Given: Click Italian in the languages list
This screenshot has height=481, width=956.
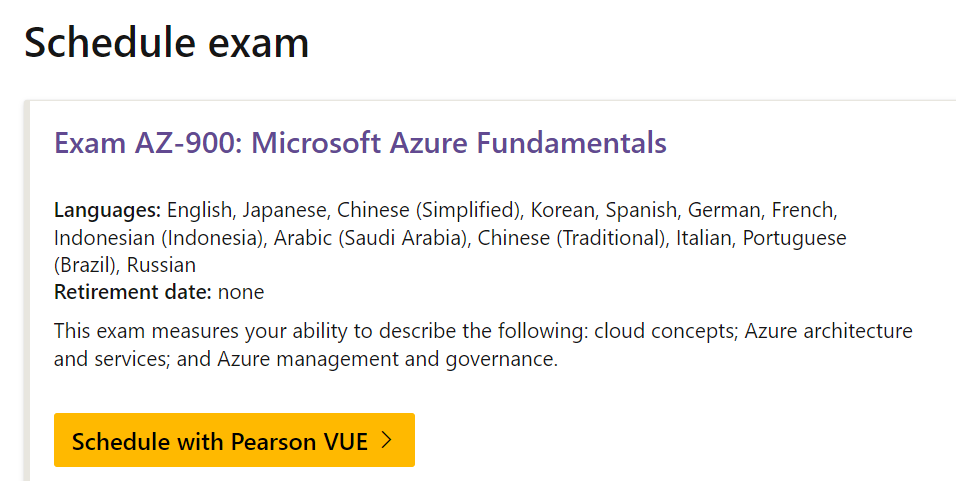Looking at the screenshot, I should [x=701, y=238].
